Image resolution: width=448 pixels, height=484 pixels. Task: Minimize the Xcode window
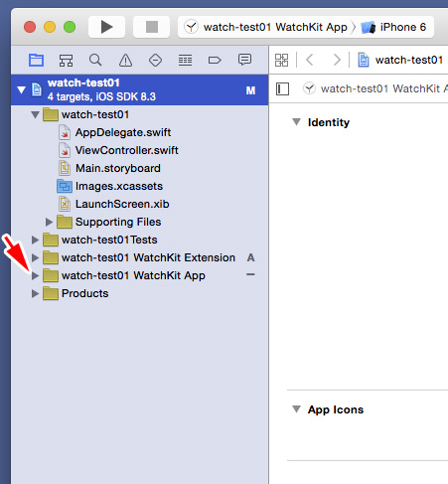point(50,27)
